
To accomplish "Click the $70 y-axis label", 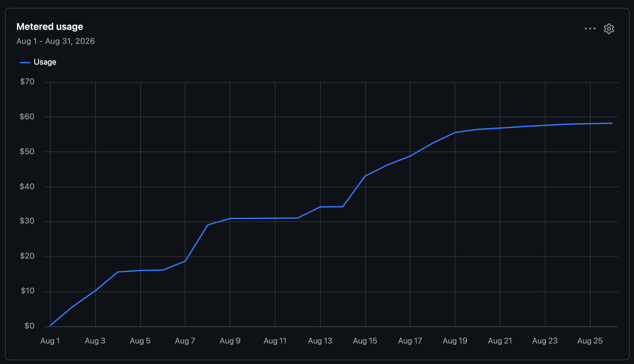I will [27, 82].
